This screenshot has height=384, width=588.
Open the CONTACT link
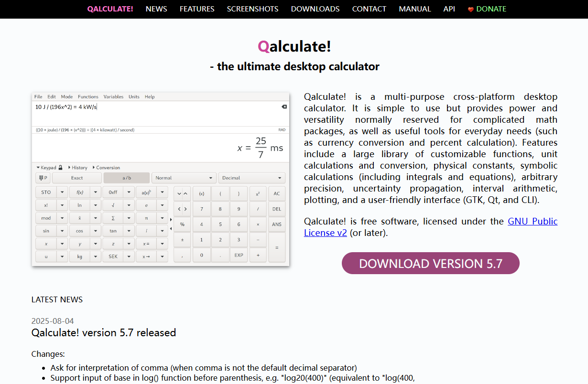coord(369,9)
